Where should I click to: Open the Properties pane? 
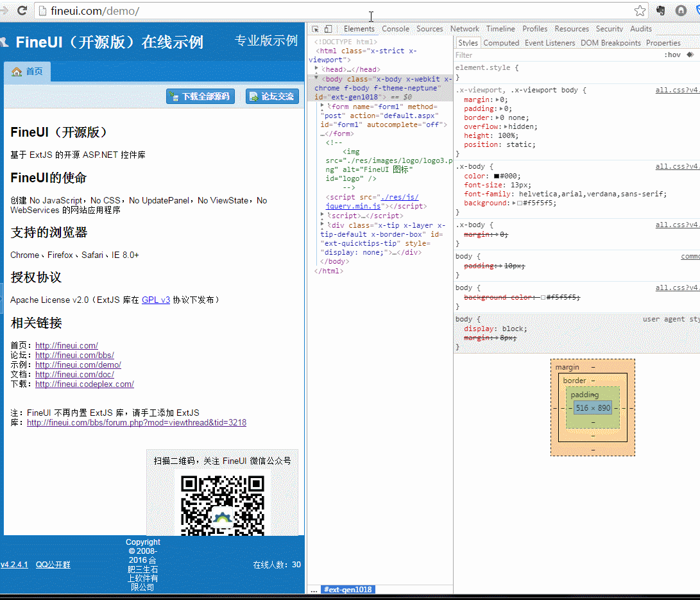[x=663, y=43]
